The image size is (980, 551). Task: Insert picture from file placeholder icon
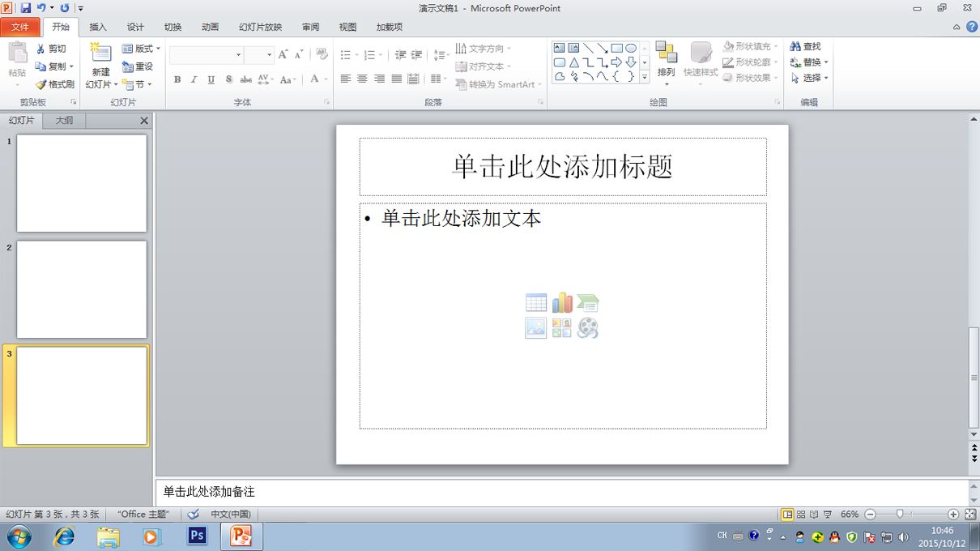[536, 328]
